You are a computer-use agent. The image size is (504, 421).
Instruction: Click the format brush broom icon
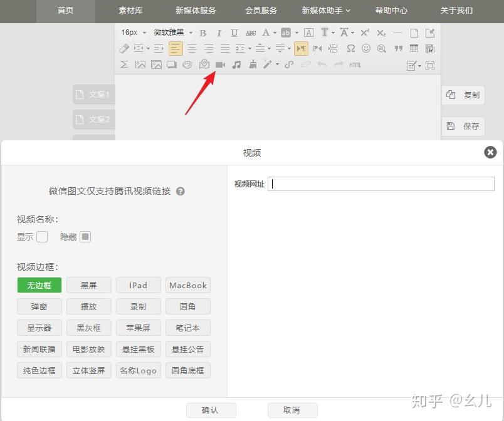[x=253, y=65]
